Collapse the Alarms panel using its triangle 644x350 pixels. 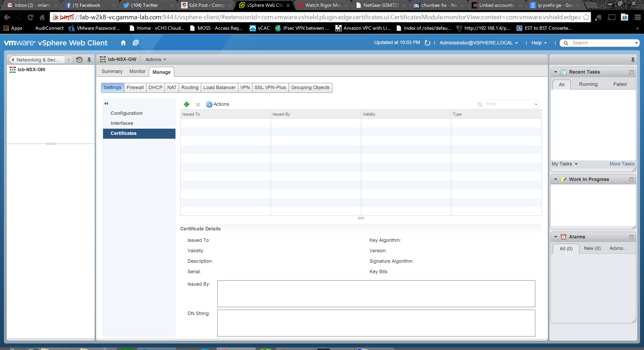pos(555,237)
